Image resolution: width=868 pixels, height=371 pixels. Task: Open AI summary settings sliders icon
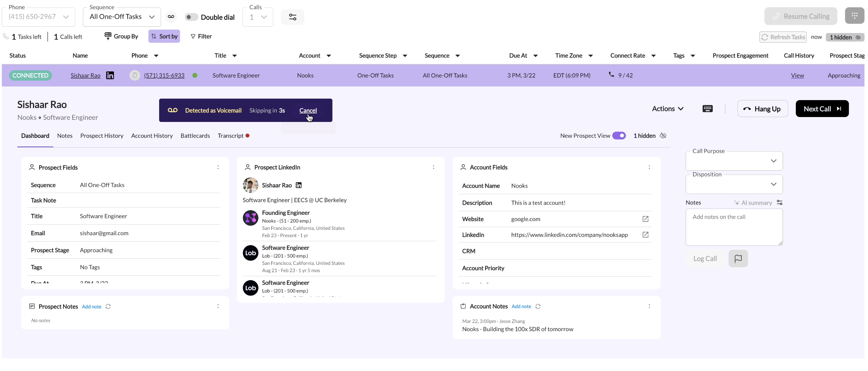pyautogui.click(x=779, y=202)
